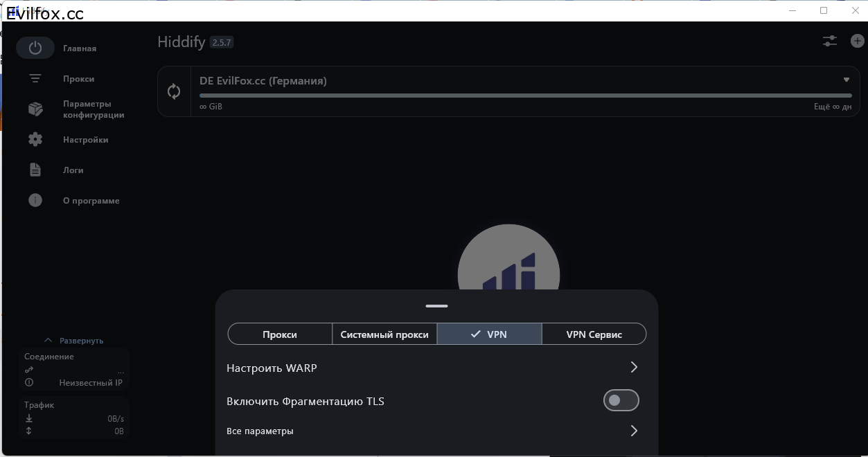Open Настроить WARP chevron

coord(634,367)
